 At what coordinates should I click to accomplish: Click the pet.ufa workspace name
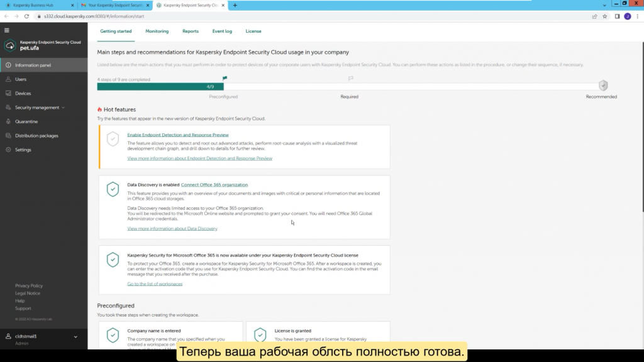(x=29, y=48)
